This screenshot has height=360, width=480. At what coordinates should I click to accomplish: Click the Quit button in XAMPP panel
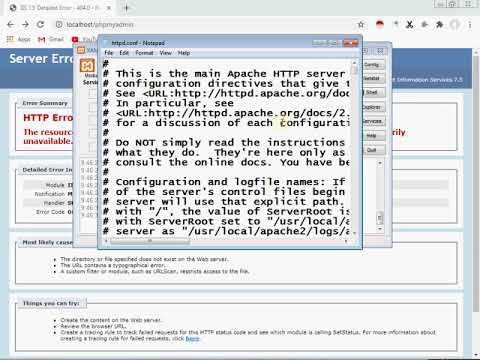[x=373, y=150]
